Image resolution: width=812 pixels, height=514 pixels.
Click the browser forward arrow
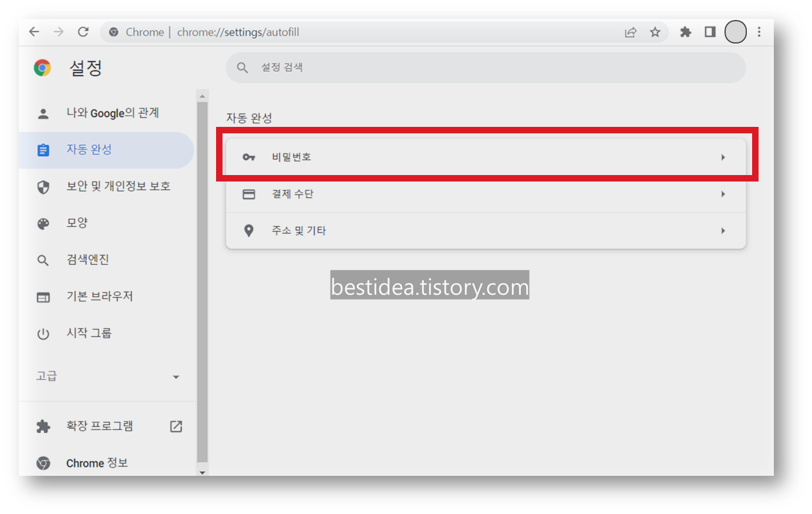click(x=59, y=32)
